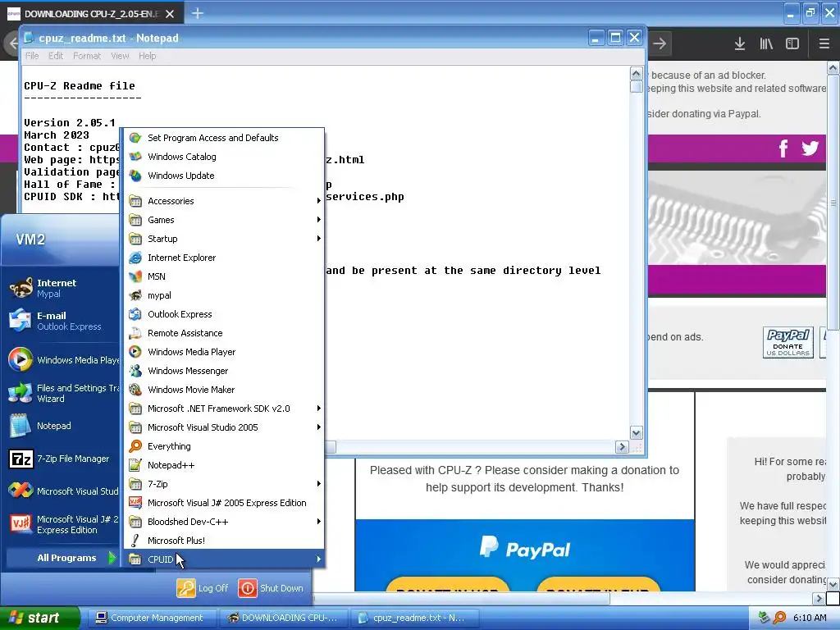Screen dimensions: 840x630
Task: Toggle browser sidebar icon
Action: coord(792,43)
